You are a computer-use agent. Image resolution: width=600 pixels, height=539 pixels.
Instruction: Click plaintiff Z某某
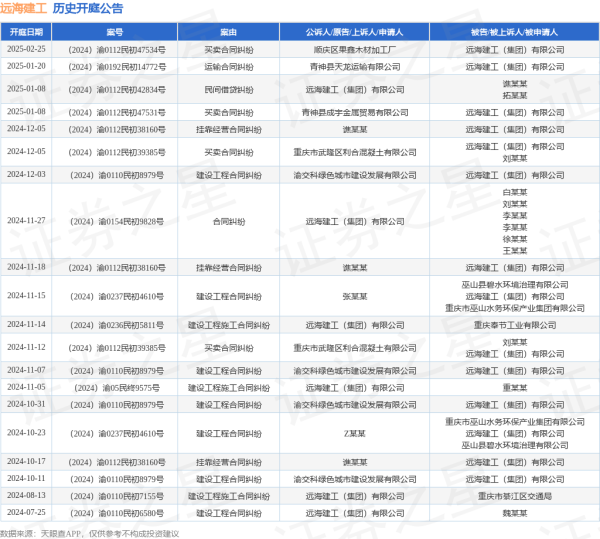click(354, 433)
